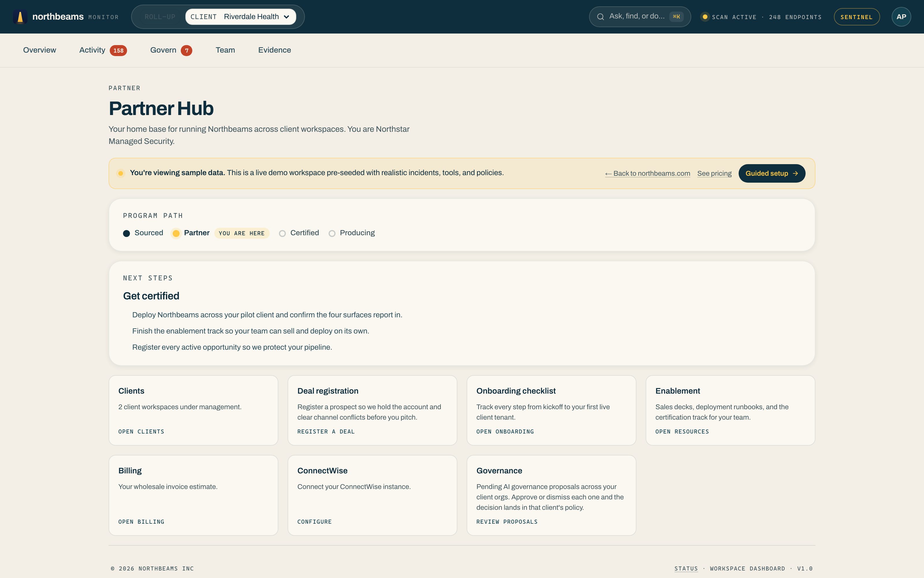Open the Team tab
The width and height of the screenshot is (924, 578).
(x=225, y=50)
